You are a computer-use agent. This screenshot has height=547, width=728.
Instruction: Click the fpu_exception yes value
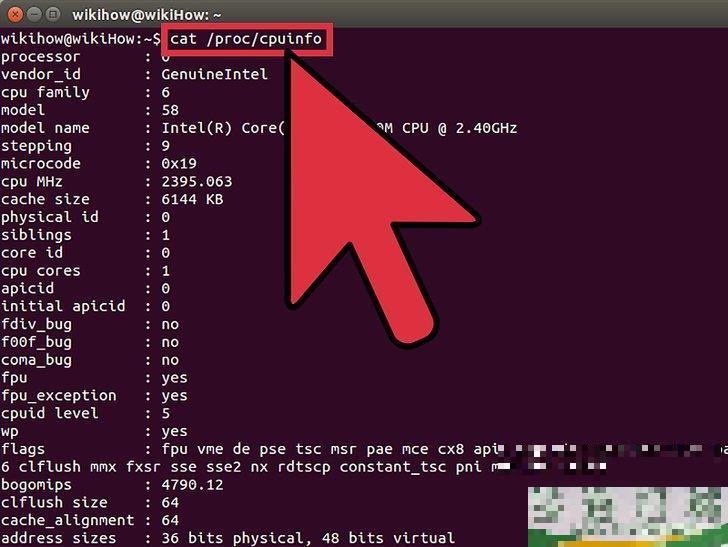coord(175,396)
